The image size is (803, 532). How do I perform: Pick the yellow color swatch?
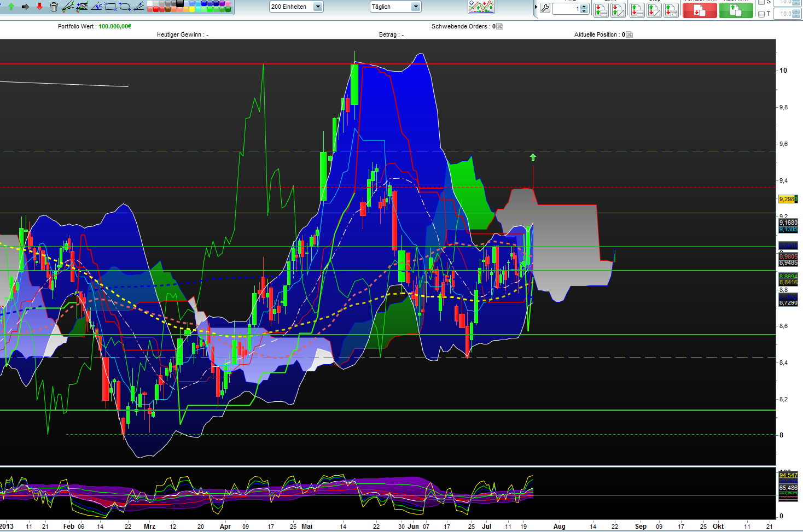(x=191, y=9)
